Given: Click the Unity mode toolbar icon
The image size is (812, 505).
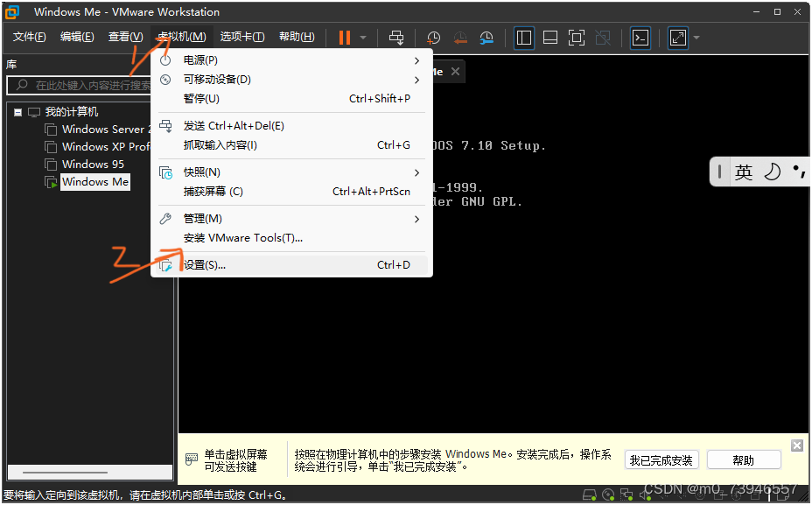Looking at the screenshot, I should tap(603, 38).
